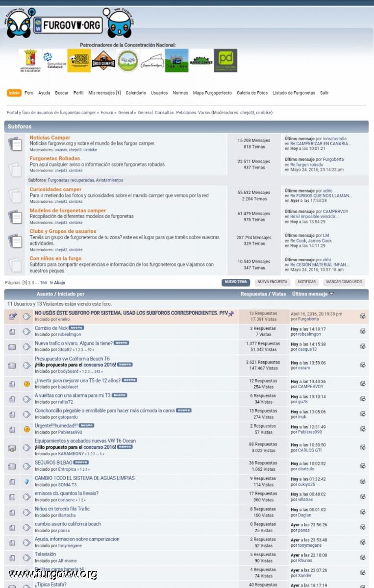Click the NOTIFICAR button

click(307, 282)
